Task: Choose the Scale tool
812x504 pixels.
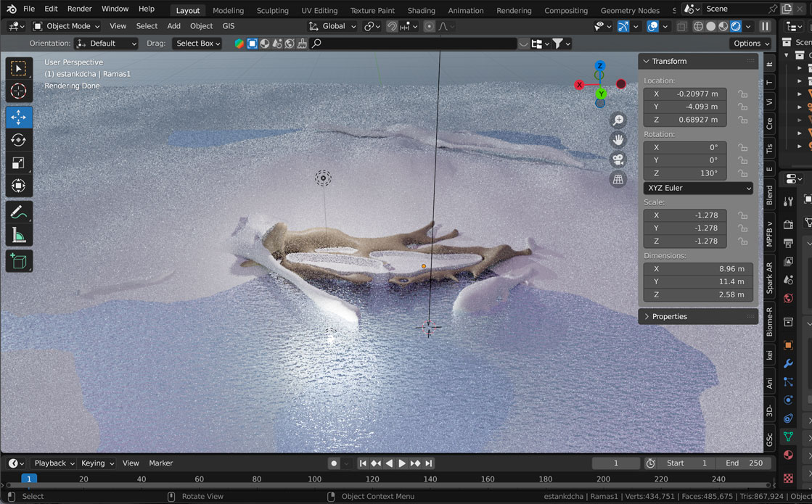Action: 19,163
